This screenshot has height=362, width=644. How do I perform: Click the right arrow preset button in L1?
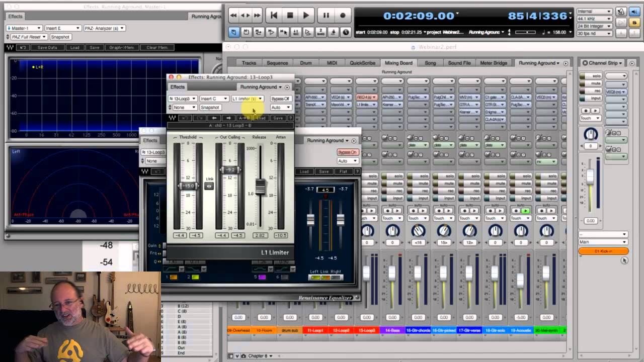point(229,118)
